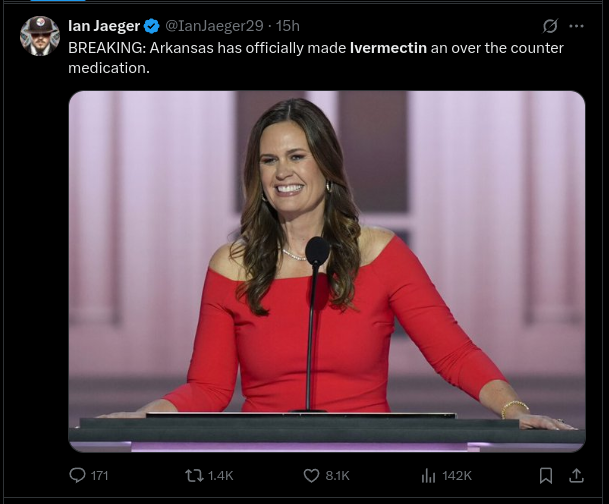Open the photo attached to the tweet
This screenshot has height=504, width=609.
point(326,271)
